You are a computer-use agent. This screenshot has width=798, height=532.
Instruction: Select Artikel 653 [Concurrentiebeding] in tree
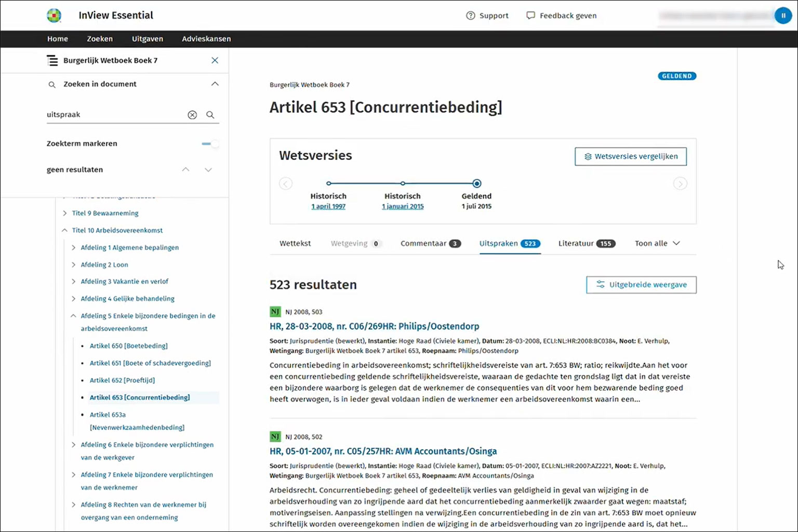click(x=140, y=397)
